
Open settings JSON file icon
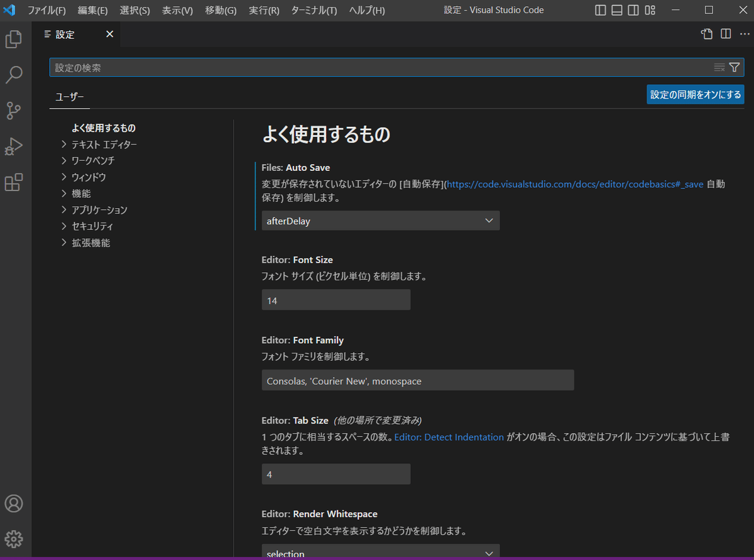pyautogui.click(x=707, y=34)
